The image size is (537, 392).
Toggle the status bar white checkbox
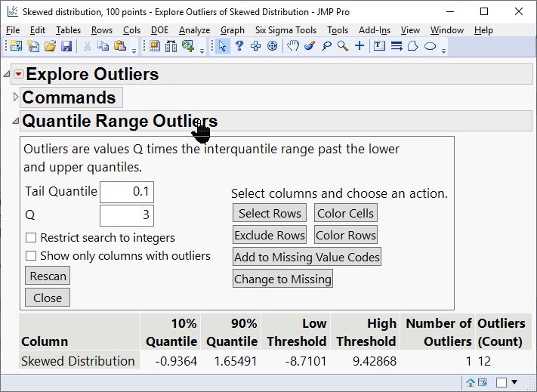[502, 382]
